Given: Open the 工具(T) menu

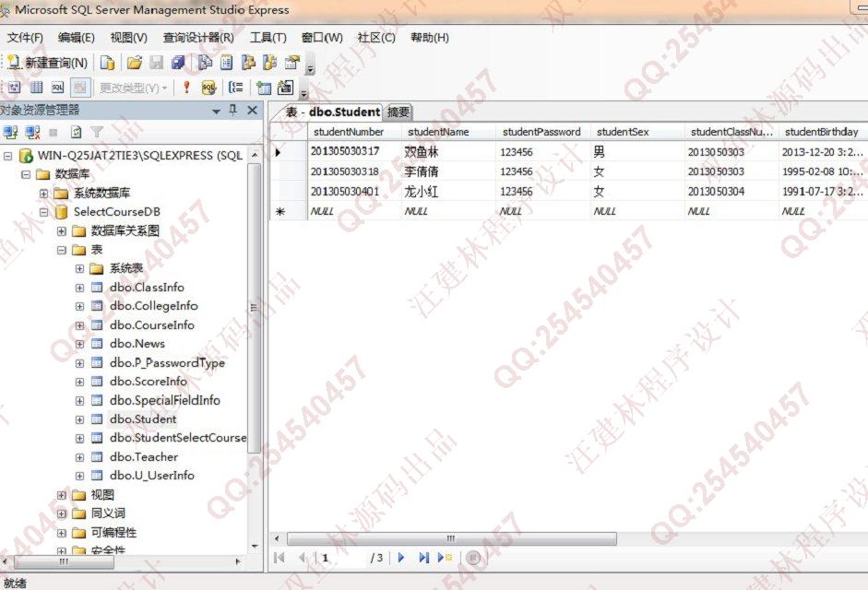Looking at the screenshot, I should pos(268,38).
